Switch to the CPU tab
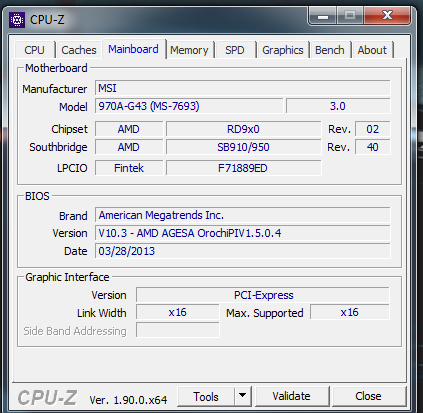423x413 pixels. tap(34, 50)
